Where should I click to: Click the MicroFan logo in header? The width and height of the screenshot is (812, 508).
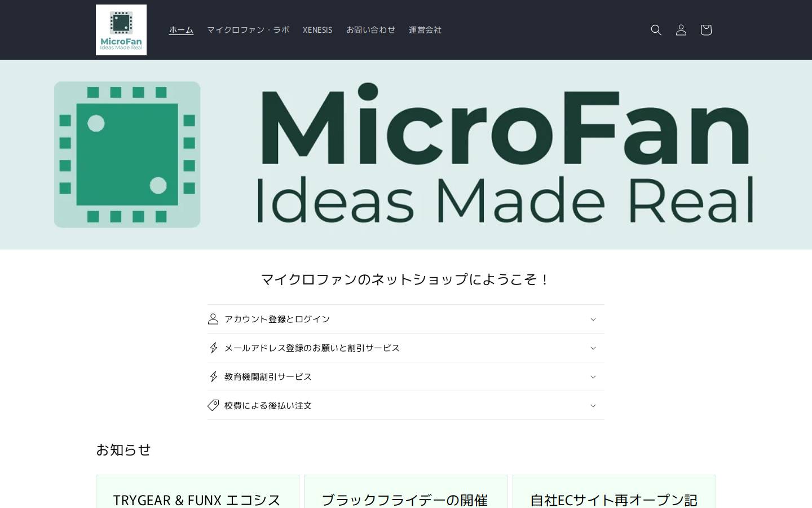point(121,30)
